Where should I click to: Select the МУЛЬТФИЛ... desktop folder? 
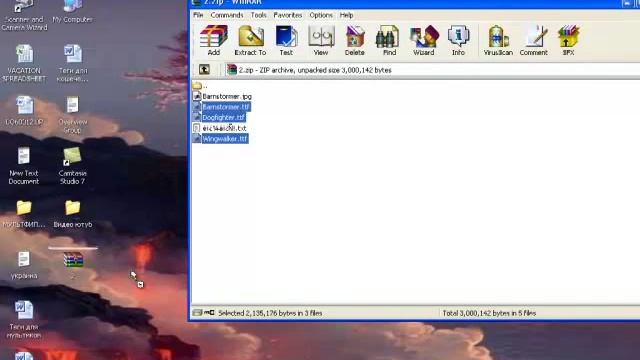[24, 213]
